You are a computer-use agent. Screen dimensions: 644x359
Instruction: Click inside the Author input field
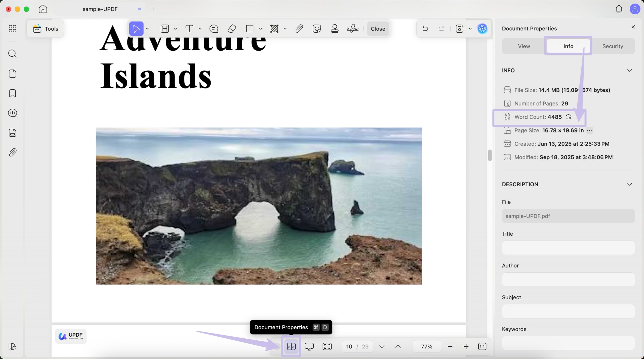(568, 279)
